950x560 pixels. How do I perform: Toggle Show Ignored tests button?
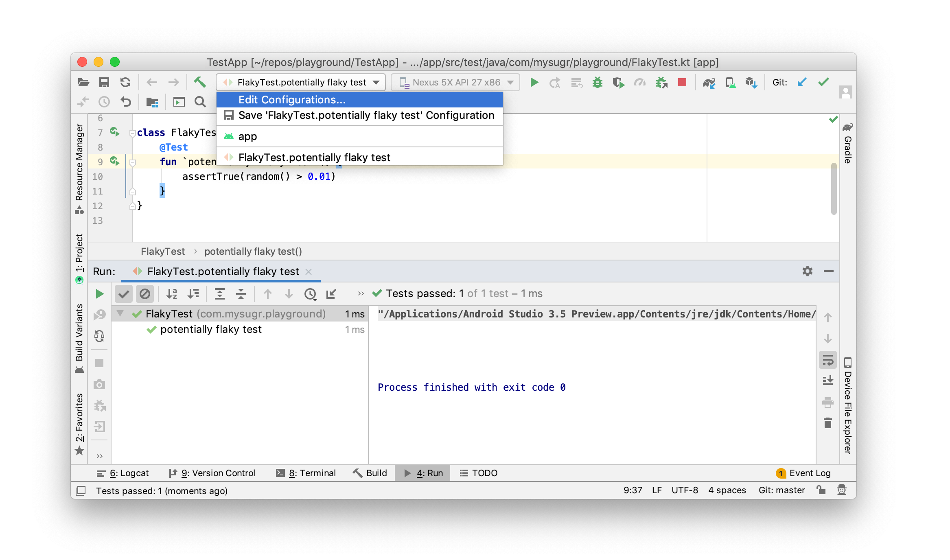click(144, 294)
